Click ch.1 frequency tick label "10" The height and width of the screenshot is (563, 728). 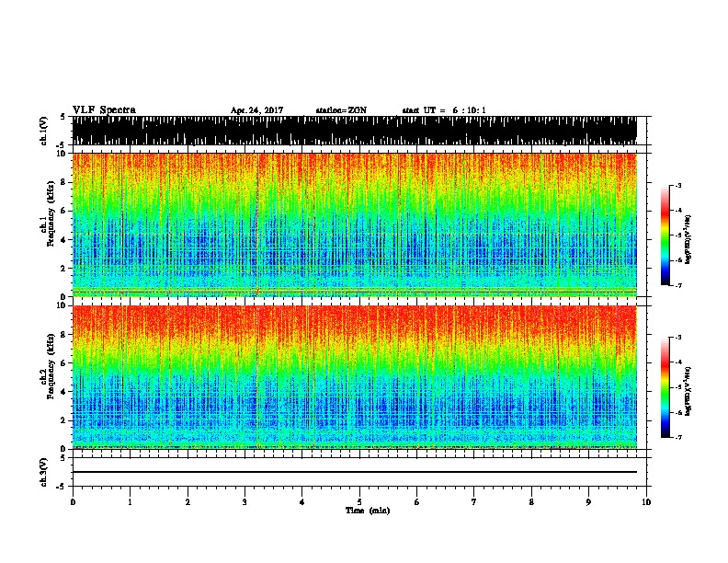[61, 154]
